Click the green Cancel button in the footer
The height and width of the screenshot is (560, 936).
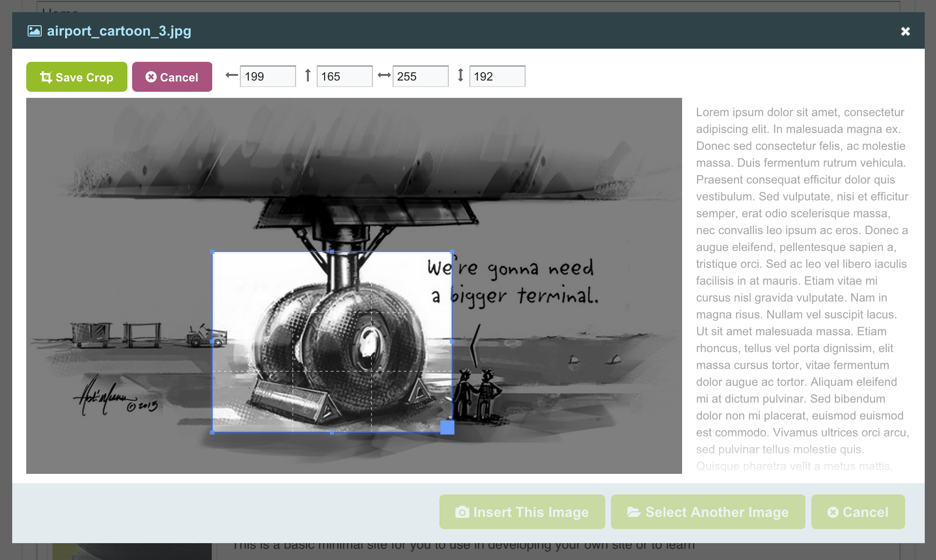[x=858, y=512]
